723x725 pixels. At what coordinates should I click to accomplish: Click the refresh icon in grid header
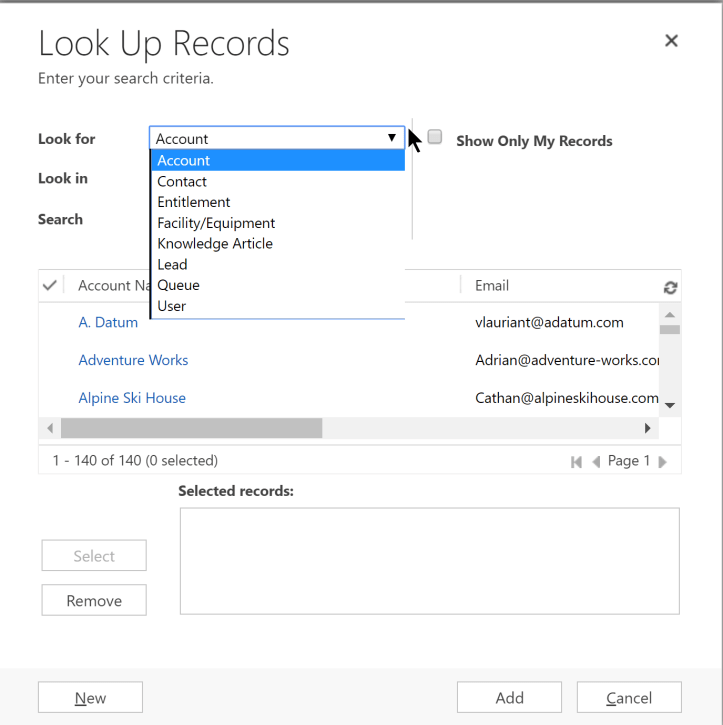[670, 287]
